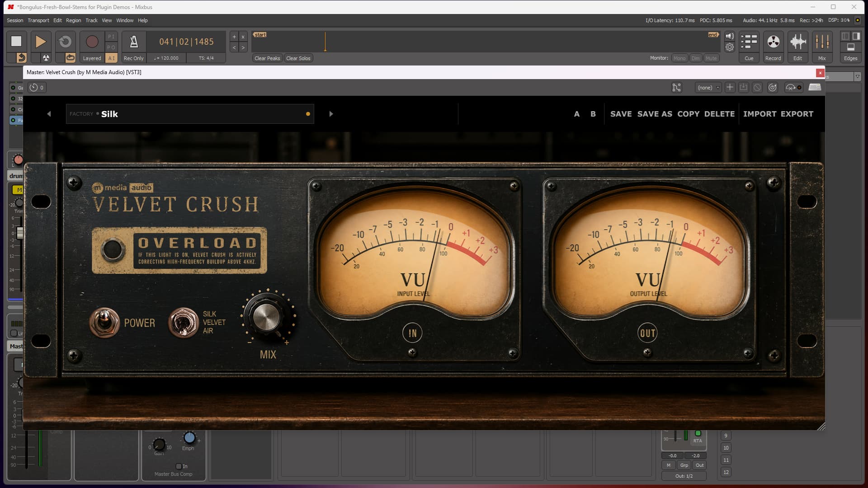Screen dimensions: 868x488
Task: Open plugin preset (none) dropdown
Action: click(708, 88)
